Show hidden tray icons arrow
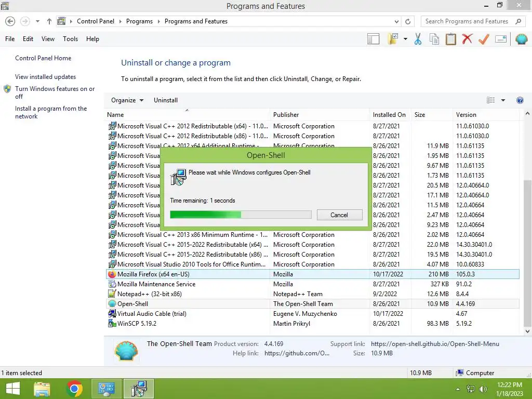532x399 pixels. coord(458,389)
